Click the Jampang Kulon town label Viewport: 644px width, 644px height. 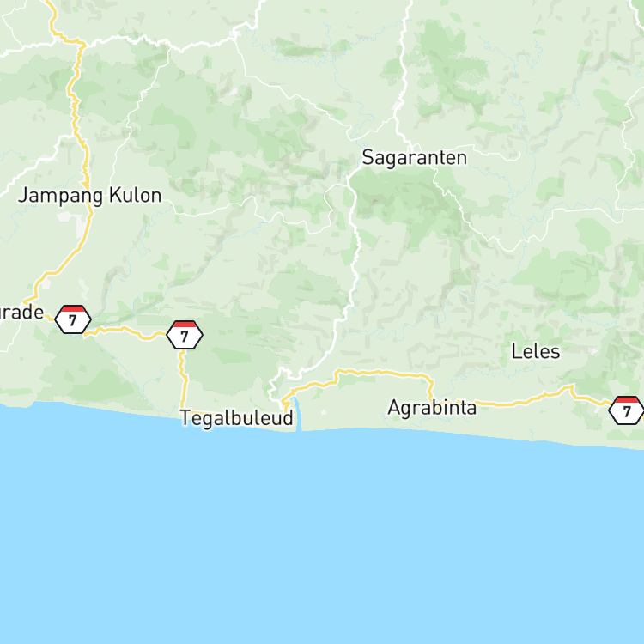pyautogui.click(x=90, y=196)
